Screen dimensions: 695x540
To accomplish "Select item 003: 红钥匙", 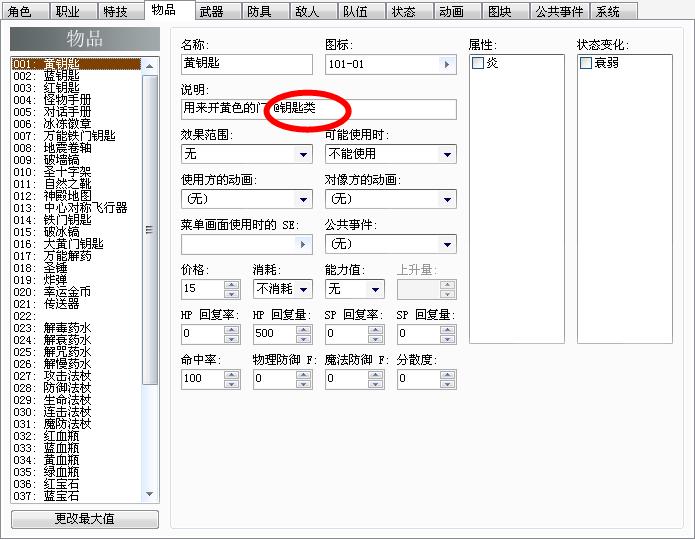I will (76, 88).
